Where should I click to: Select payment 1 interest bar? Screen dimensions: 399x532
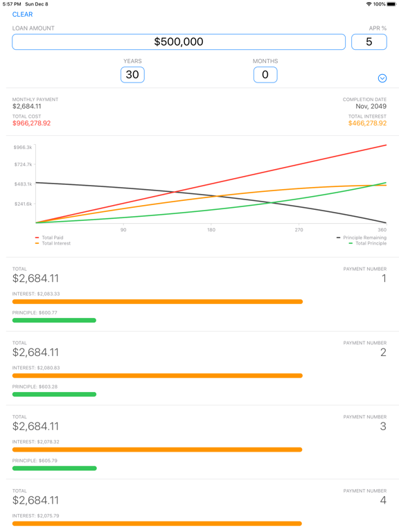coord(157,301)
